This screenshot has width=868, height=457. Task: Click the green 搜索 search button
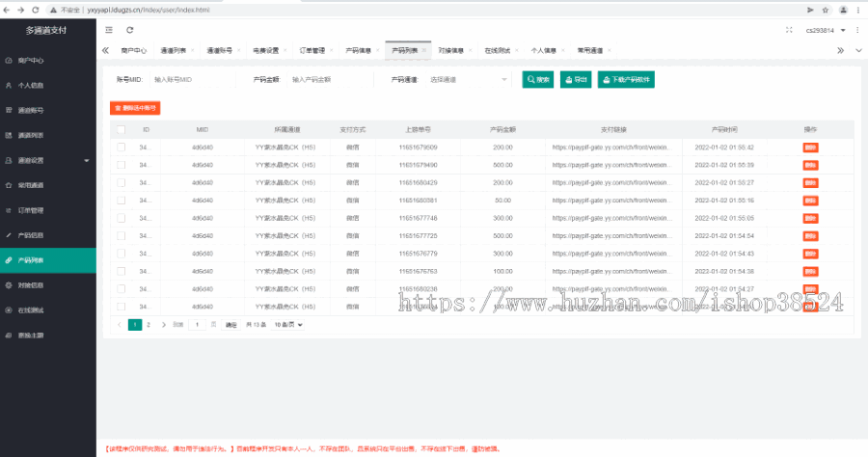coord(538,80)
